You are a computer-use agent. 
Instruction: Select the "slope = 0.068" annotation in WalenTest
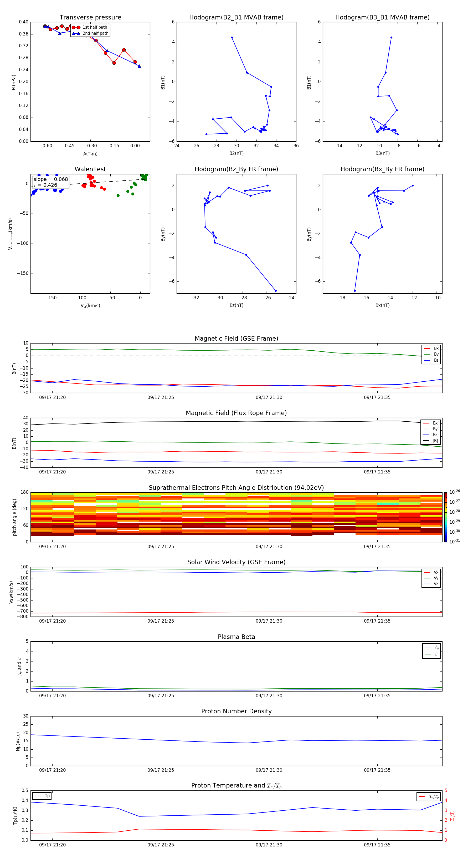pos(51,179)
